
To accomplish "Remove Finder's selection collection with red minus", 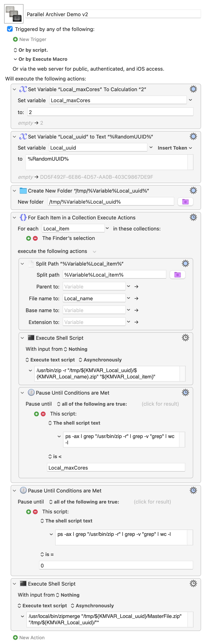I will [35, 238].
